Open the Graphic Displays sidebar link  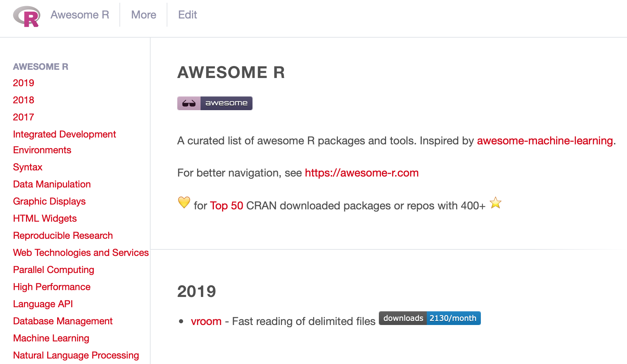coord(49,201)
